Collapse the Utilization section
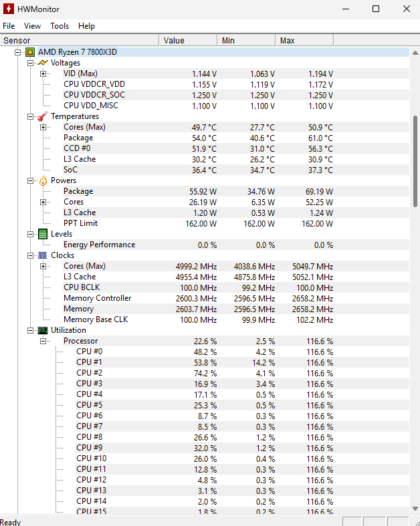 tap(30, 330)
